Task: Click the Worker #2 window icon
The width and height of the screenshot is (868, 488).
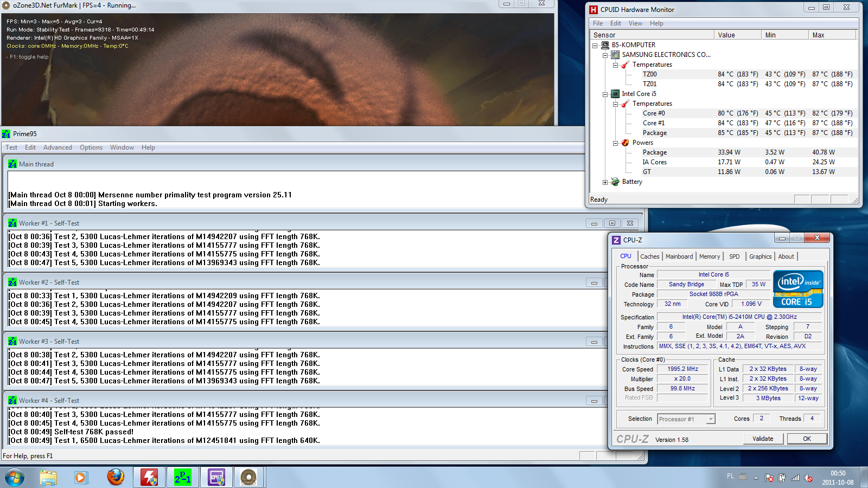Action: [x=12, y=282]
